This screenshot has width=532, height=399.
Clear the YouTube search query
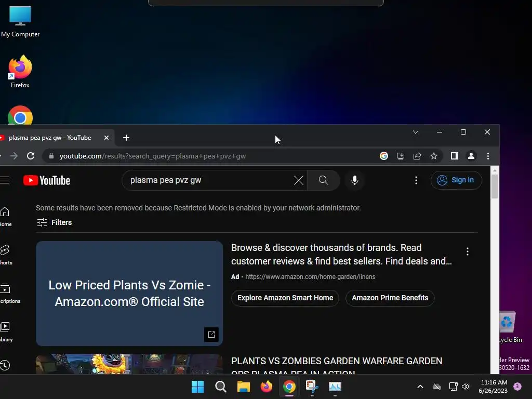pos(299,180)
